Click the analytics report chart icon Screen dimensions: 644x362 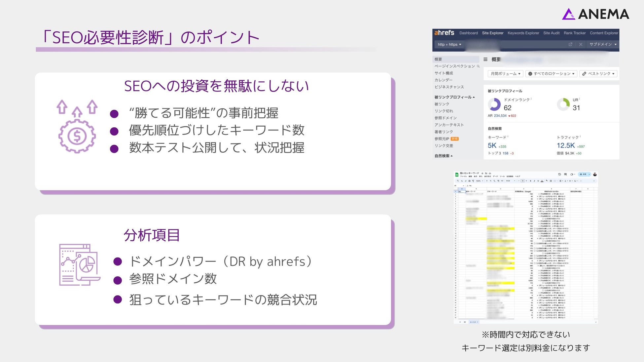80,265
